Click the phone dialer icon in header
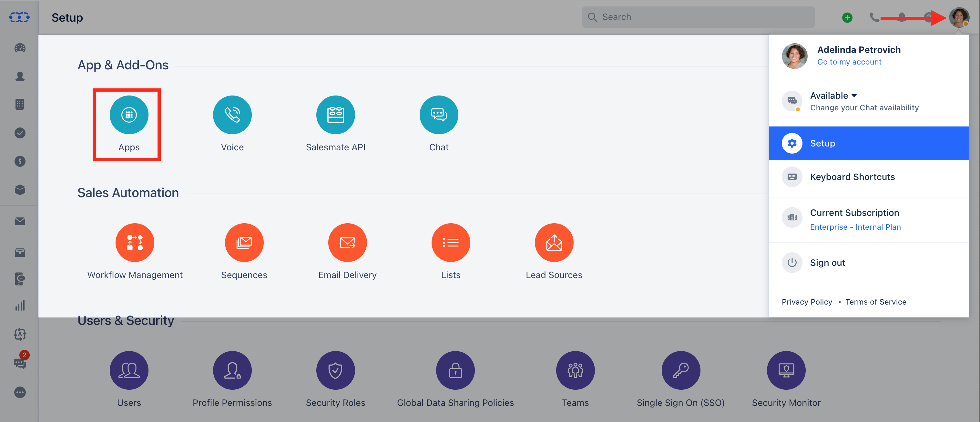 tap(874, 17)
